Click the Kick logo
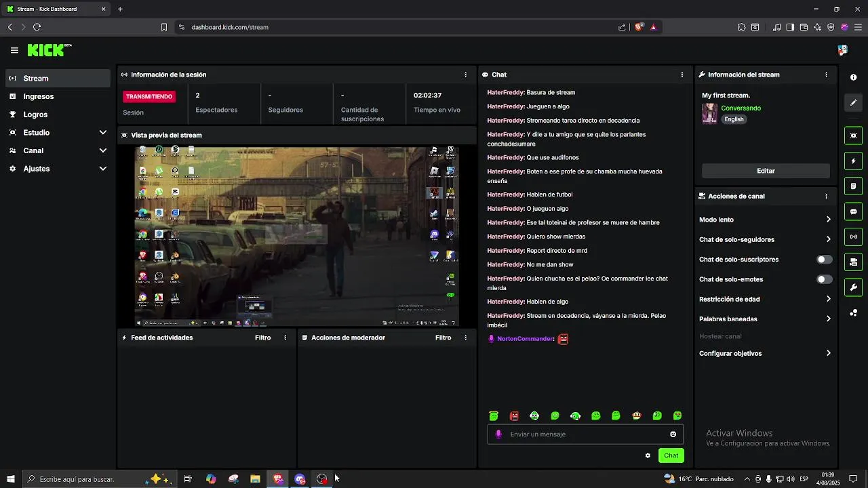 [x=49, y=50]
